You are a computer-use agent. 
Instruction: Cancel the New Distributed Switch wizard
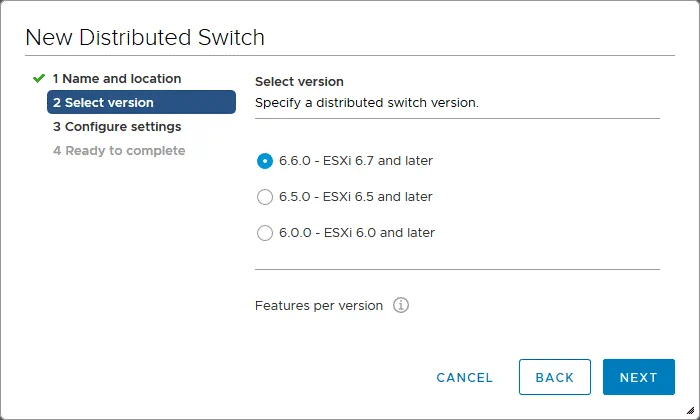pyautogui.click(x=465, y=377)
